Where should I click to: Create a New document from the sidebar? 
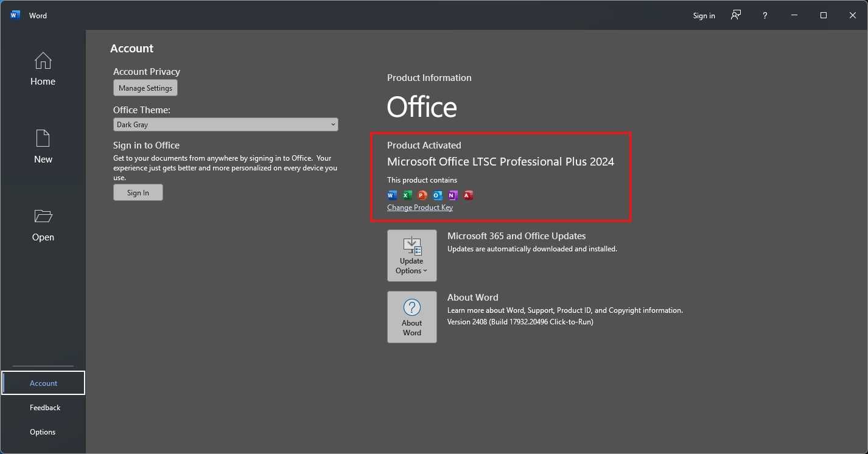(43, 147)
